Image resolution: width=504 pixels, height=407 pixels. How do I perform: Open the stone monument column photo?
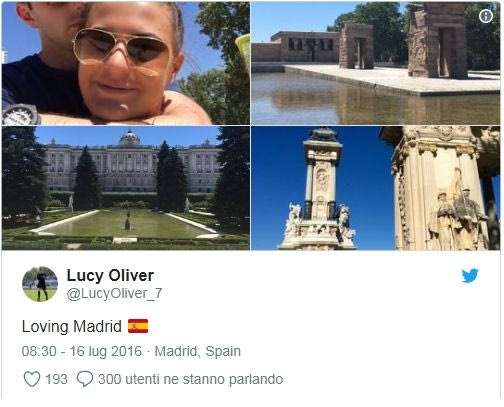pyautogui.click(x=375, y=188)
